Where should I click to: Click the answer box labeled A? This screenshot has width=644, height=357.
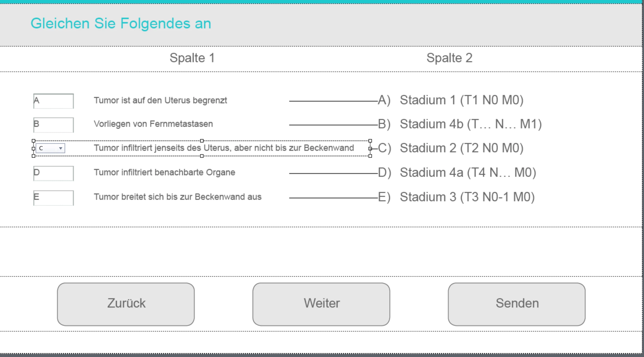pyautogui.click(x=54, y=101)
